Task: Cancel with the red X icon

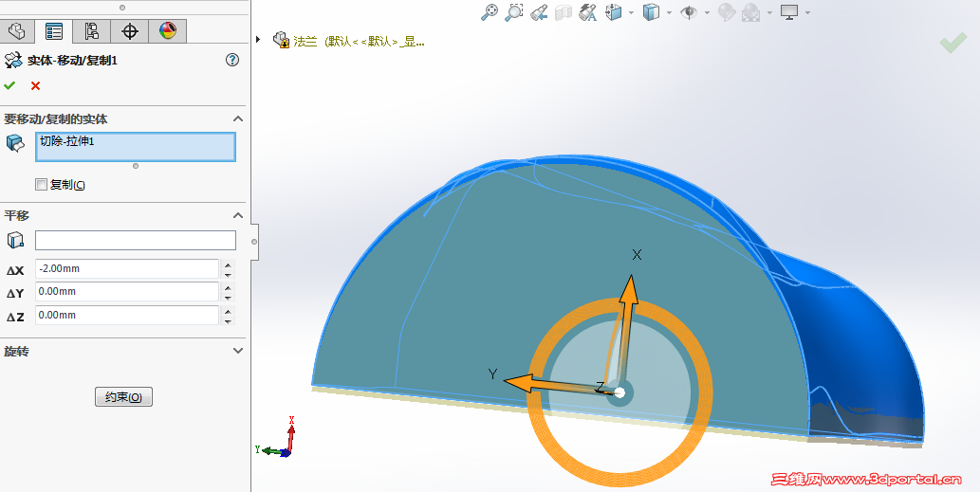Action: pos(35,85)
